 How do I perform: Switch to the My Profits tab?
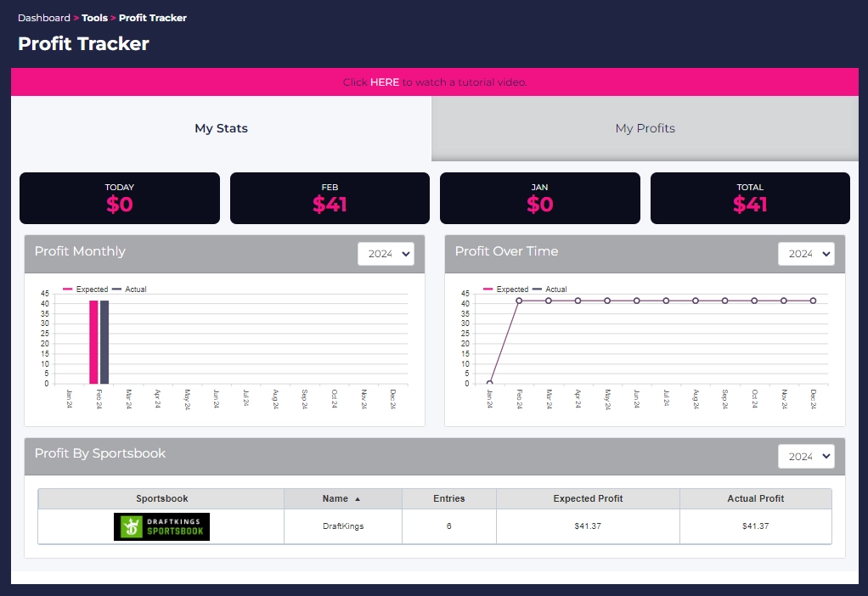pyautogui.click(x=645, y=128)
